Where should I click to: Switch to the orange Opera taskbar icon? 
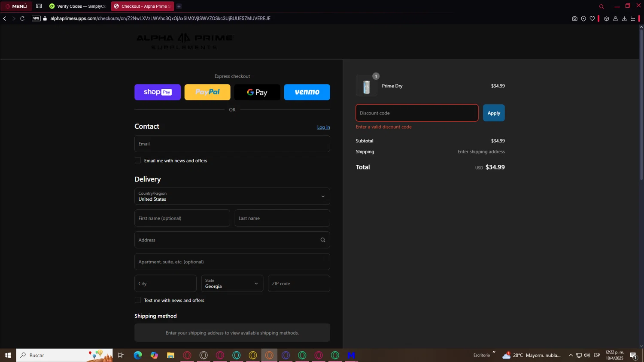[x=269, y=355]
